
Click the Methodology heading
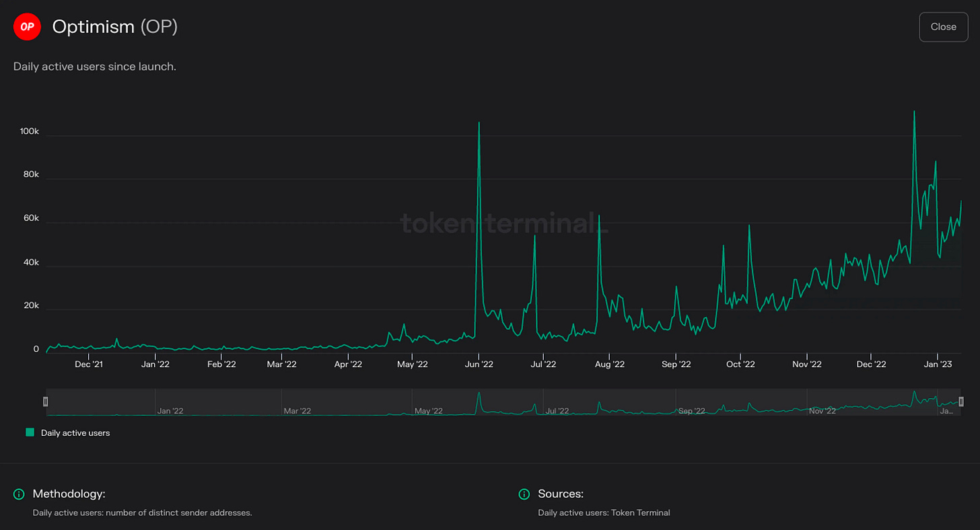coord(69,494)
